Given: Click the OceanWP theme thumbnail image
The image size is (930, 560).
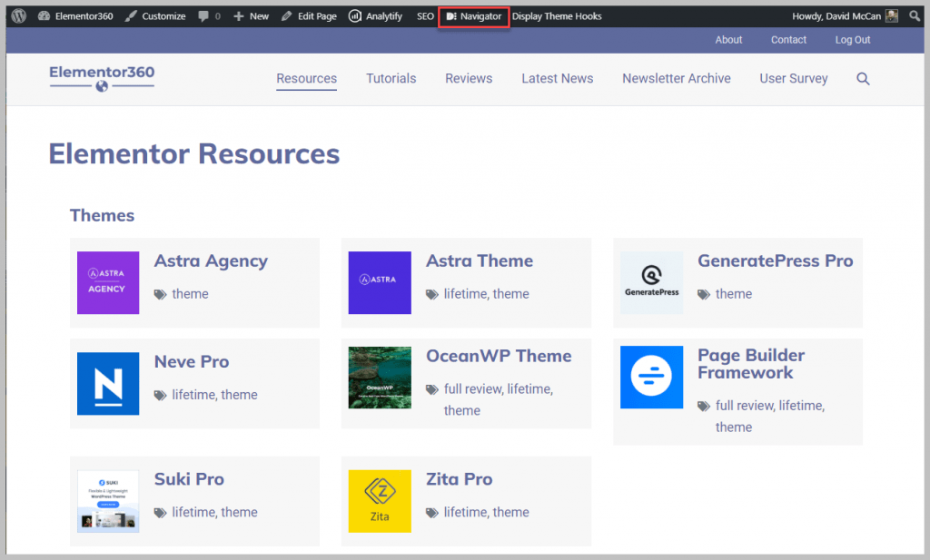Looking at the screenshot, I should [x=380, y=378].
